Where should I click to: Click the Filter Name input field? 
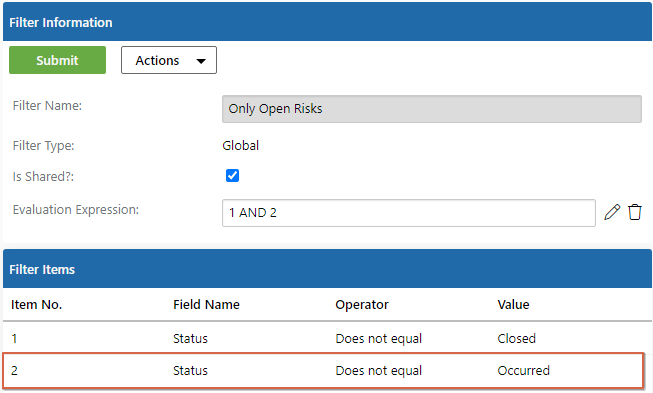[432, 109]
